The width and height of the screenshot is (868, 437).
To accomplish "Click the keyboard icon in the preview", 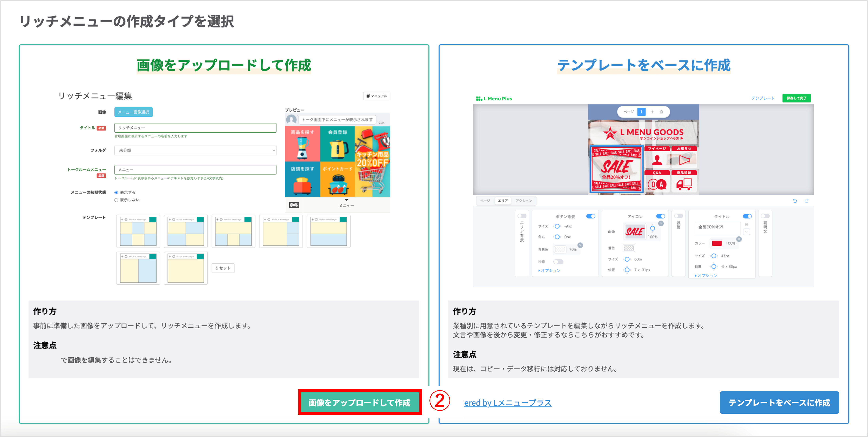I will click(x=294, y=205).
